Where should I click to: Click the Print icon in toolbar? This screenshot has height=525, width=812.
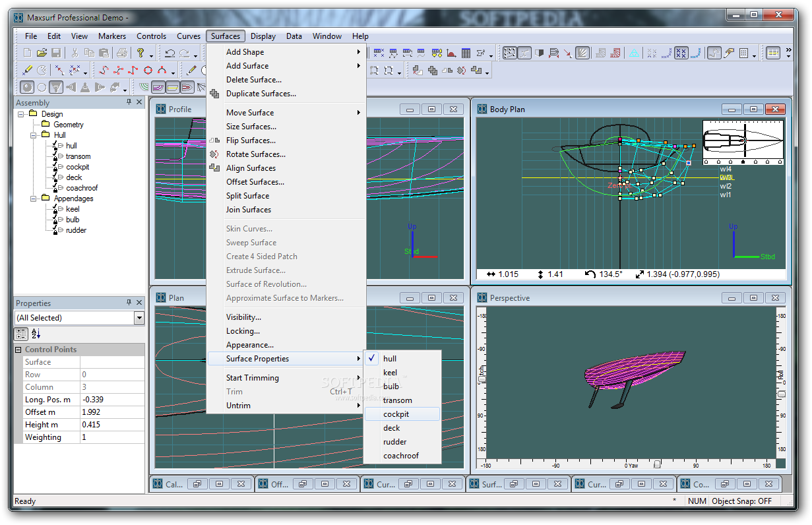click(122, 53)
